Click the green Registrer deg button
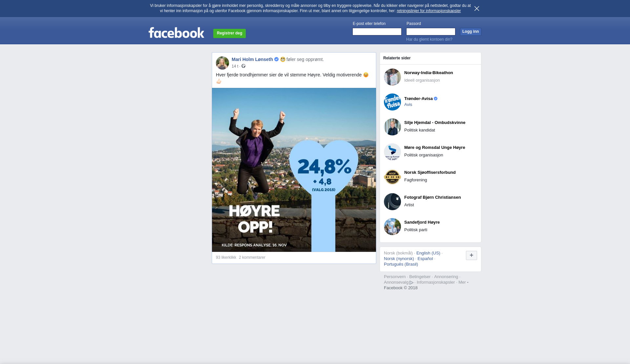 coord(229,33)
